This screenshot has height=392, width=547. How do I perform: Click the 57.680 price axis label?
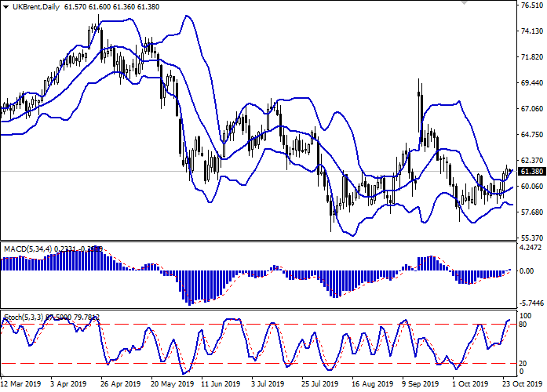click(531, 212)
